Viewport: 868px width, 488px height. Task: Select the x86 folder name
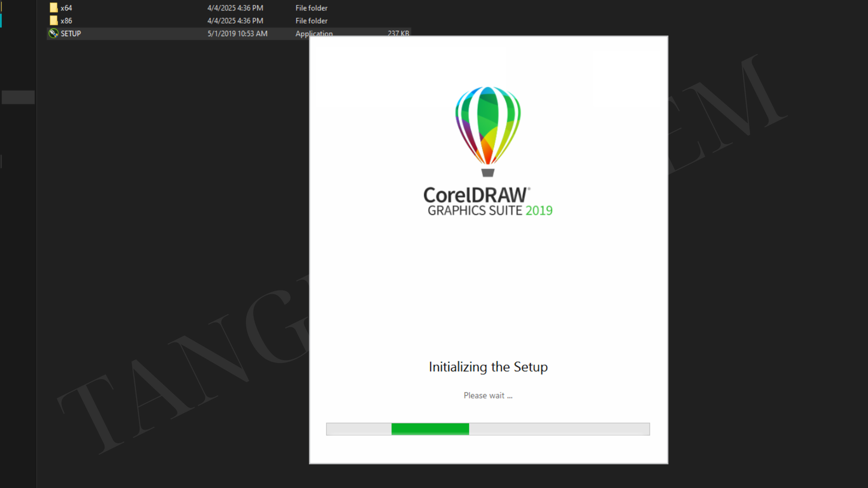click(66, 21)
